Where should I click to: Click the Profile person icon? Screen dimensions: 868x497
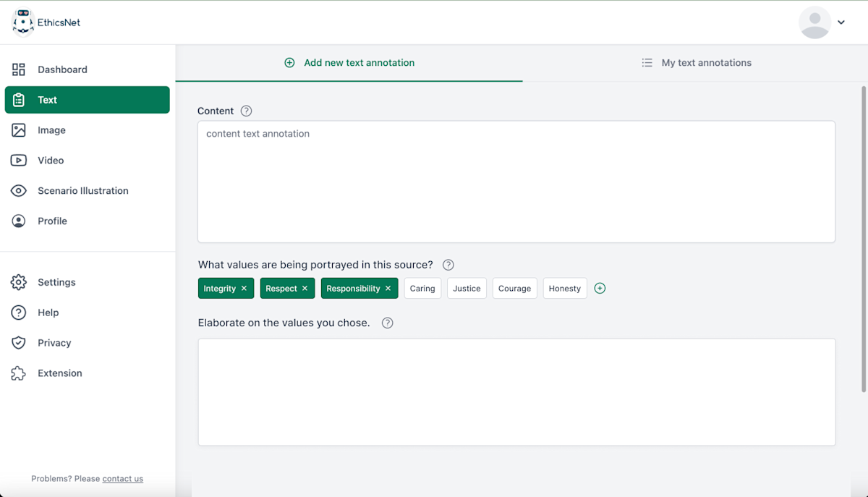(x=19, y=221)
